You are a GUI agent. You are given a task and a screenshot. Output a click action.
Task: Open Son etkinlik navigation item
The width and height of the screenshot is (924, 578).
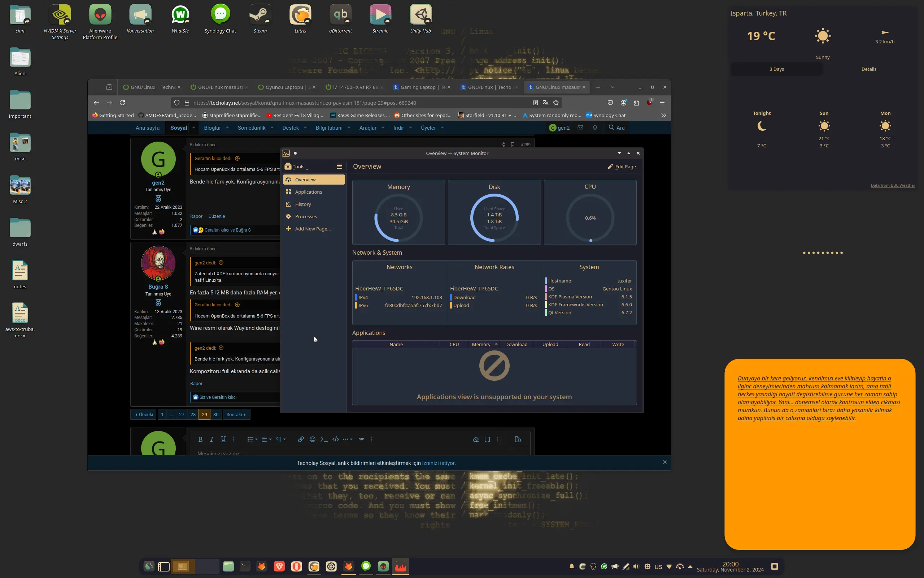pyautogui.click(x=251, y=128)
